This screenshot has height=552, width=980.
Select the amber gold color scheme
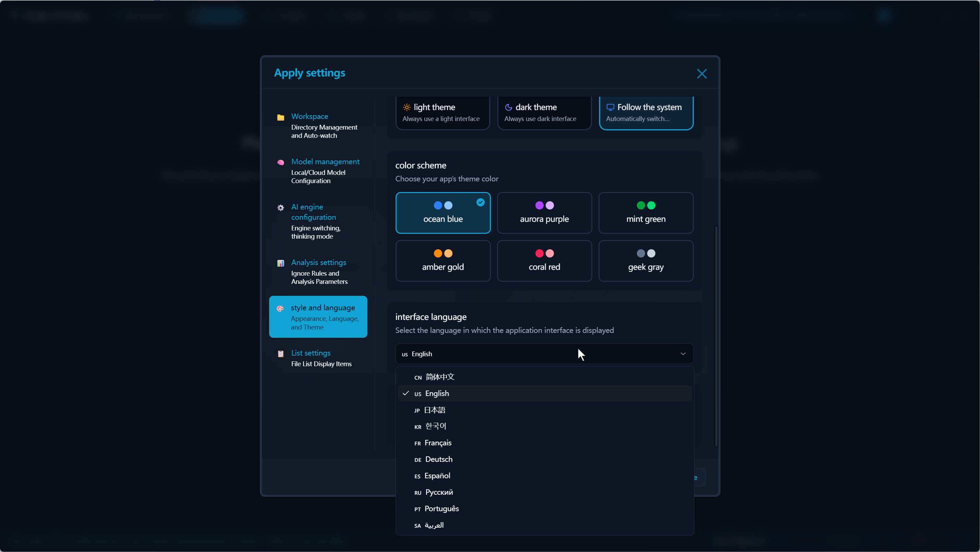[x=443, y=261]
